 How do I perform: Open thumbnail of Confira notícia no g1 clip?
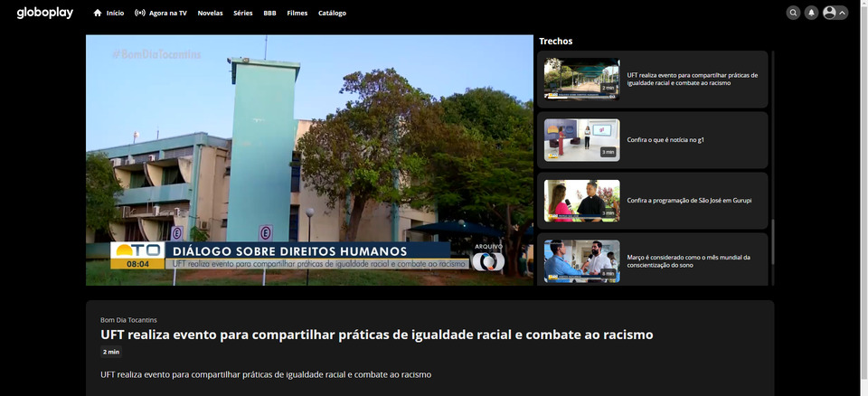581,139
